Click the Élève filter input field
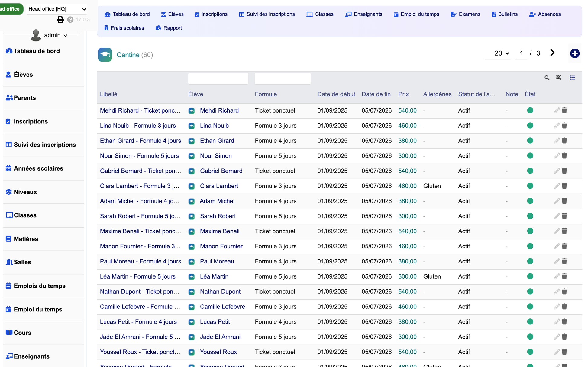The height and width of the screenshot is (367, 588). pos(218,78)
